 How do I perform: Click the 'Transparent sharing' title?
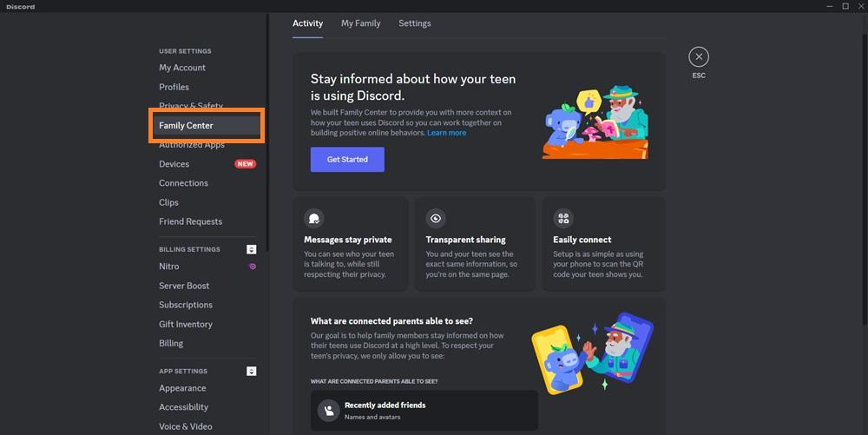(x=465, y=240)
